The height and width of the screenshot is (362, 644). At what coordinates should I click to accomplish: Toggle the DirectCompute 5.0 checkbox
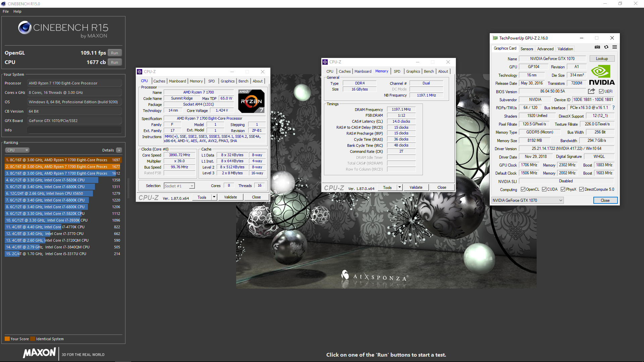pyautogui.click(x=581, y=189)
